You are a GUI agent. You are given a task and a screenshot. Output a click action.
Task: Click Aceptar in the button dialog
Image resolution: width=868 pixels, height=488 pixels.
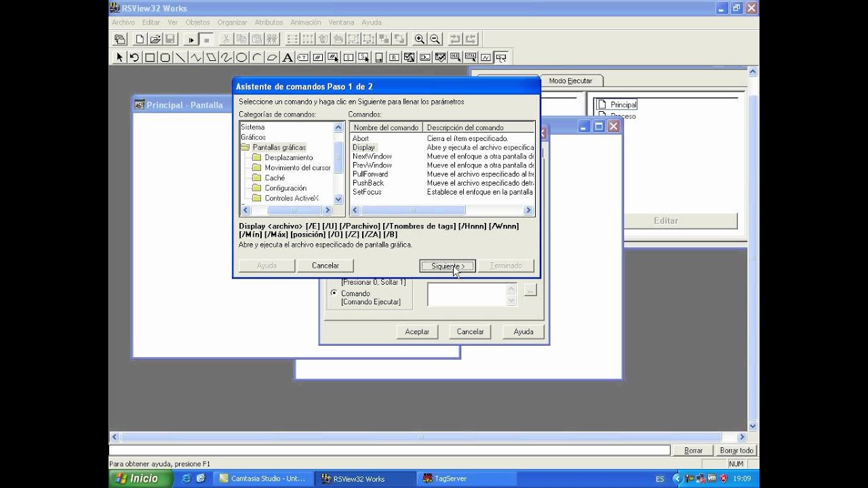(417, 331)
